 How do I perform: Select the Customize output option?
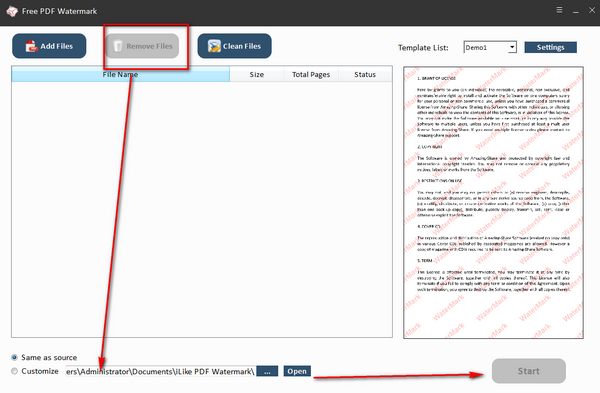click(15, 371)
